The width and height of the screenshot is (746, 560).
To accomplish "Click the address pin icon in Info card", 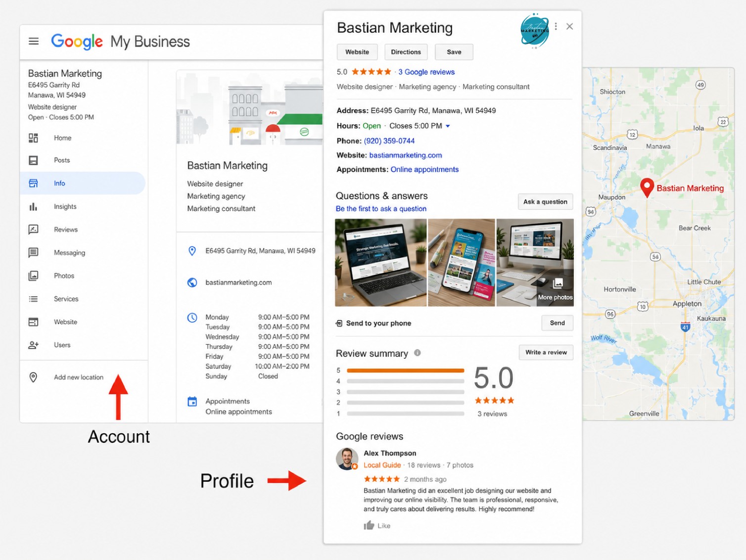I will point(192,251).
